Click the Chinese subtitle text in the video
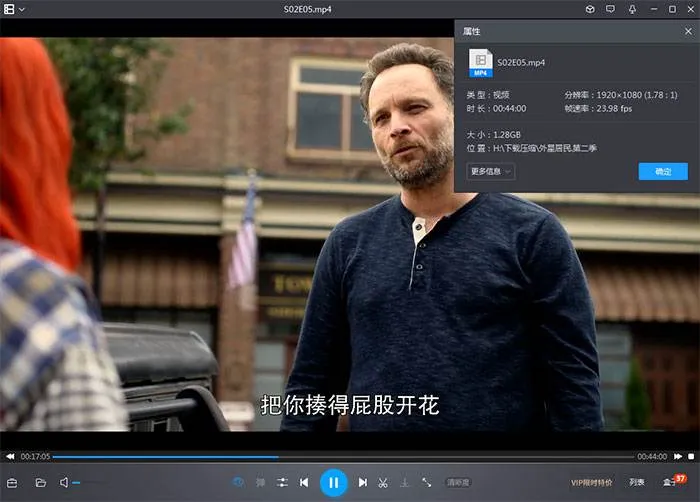 pyautogui.click(x=350, y=405)
